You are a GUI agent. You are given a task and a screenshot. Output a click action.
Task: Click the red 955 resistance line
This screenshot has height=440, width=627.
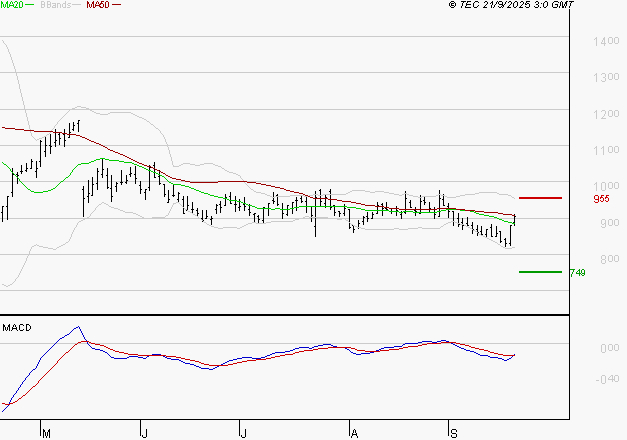tap(541, 198)
